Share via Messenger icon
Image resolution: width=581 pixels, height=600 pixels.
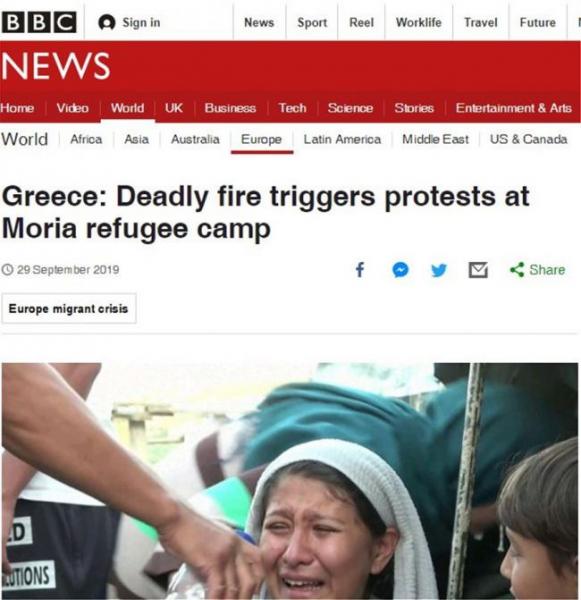(400, 270)
